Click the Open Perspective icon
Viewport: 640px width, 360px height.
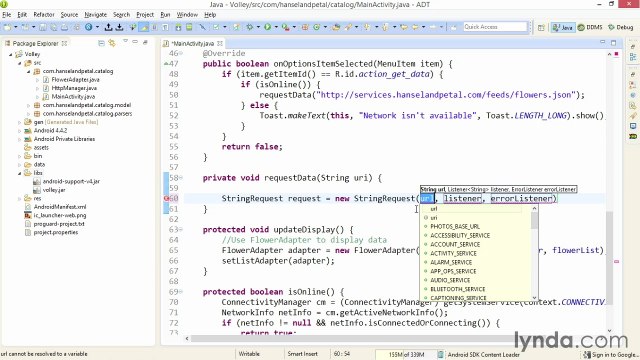coord(541,27)
